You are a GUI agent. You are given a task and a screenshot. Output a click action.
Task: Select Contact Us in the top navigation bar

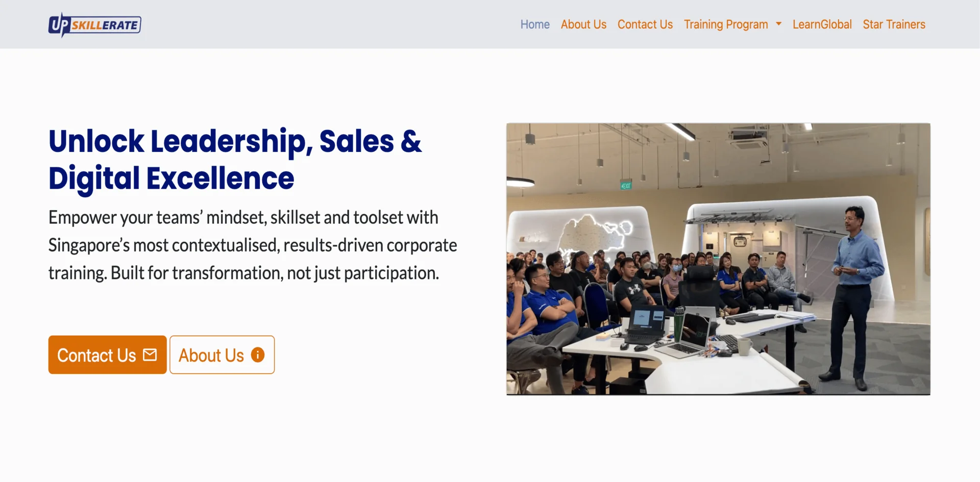click(645, 24)
